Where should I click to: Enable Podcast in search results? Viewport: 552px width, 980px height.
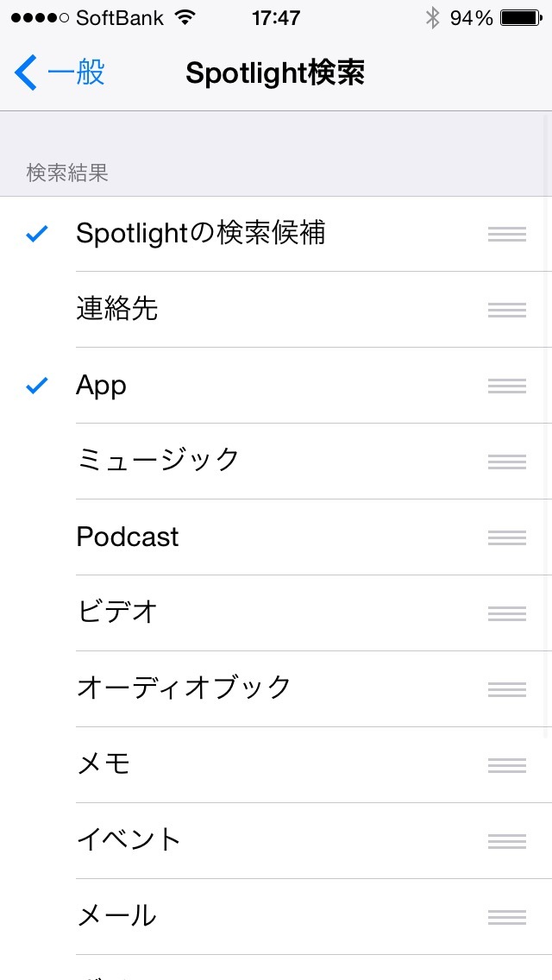click(x=276, y=538)
